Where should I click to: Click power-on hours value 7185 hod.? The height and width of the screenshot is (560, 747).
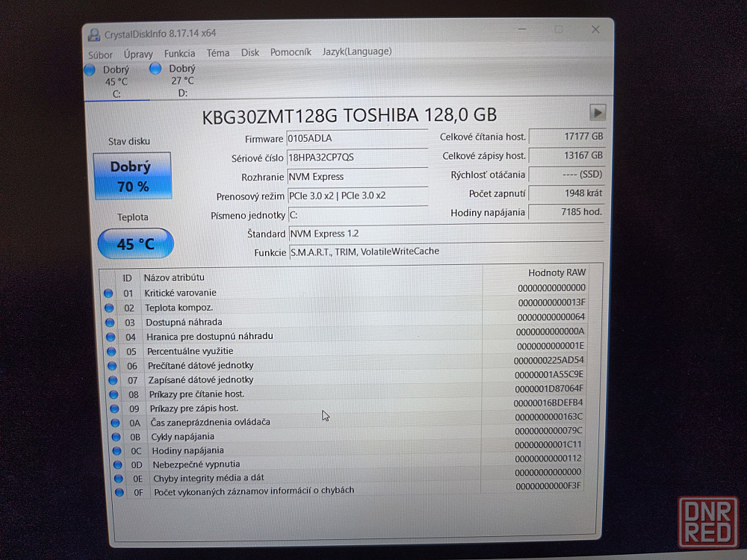coord(566,212)
